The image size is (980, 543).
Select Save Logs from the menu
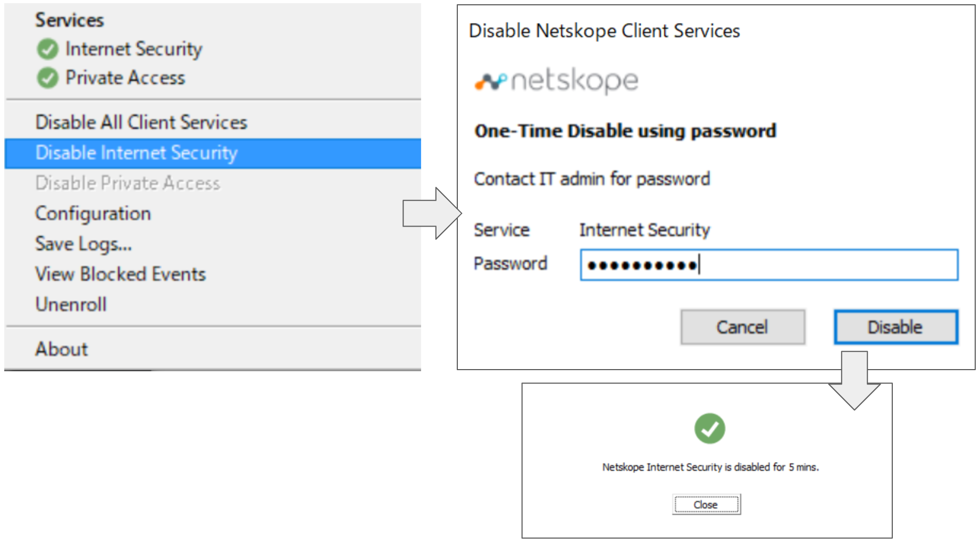tap(82, 244)
